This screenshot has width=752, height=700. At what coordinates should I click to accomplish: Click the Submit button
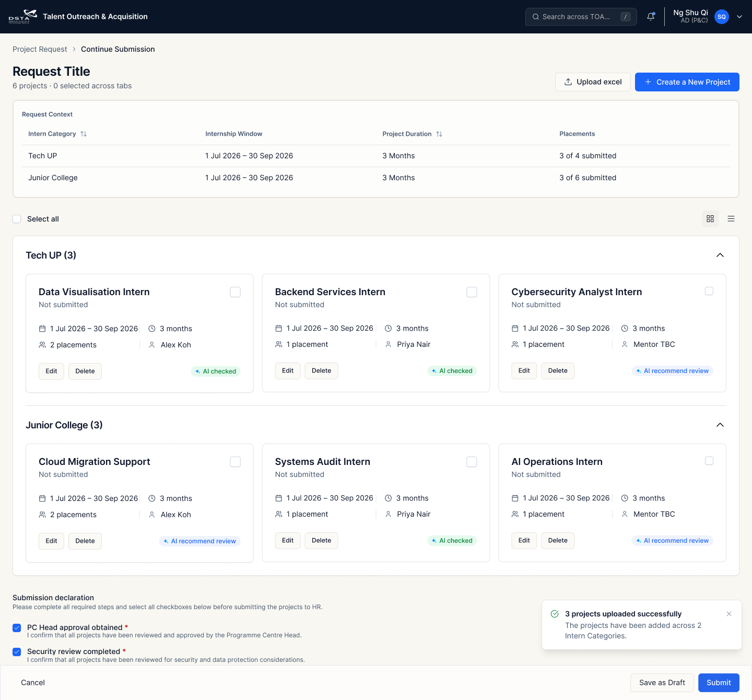point(719,683)
